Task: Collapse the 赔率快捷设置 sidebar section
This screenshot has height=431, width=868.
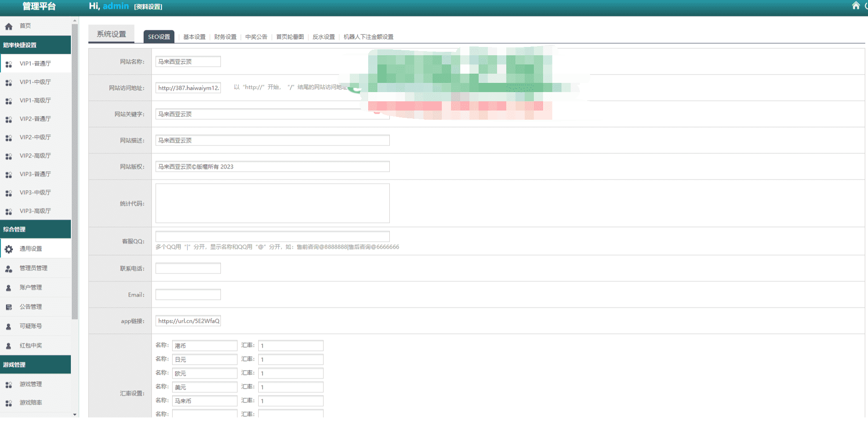Action: 35,45
